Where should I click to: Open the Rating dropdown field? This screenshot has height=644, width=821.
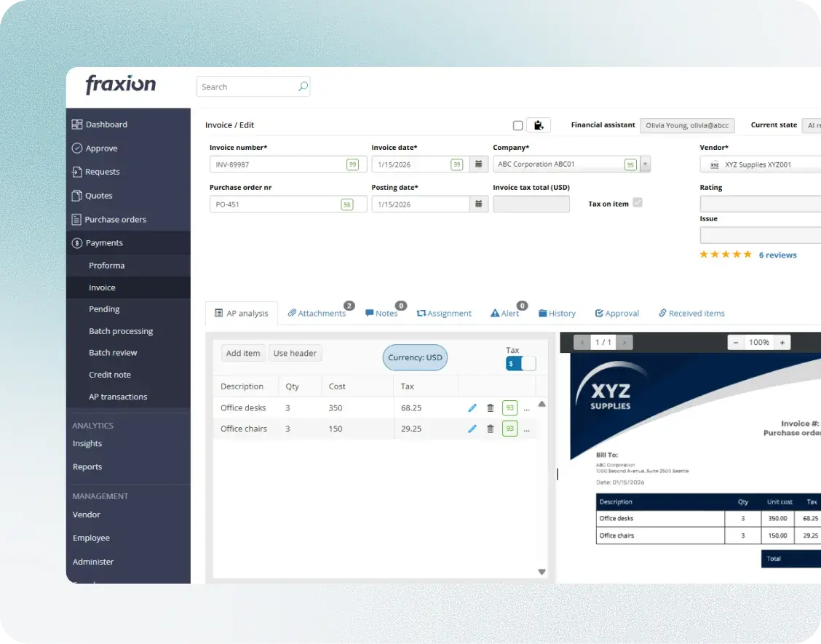(x=761, y=204)
